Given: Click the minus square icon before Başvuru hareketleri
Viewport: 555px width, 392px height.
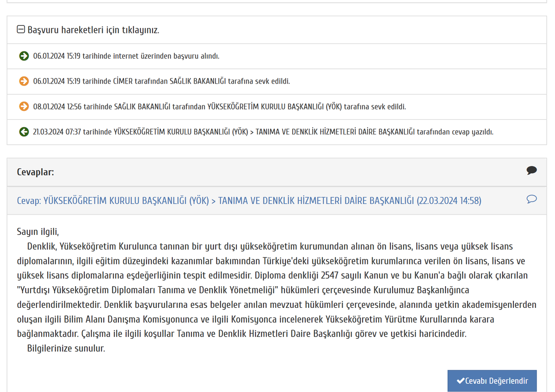Looking at the screenshot, I should tap(20, 29).
